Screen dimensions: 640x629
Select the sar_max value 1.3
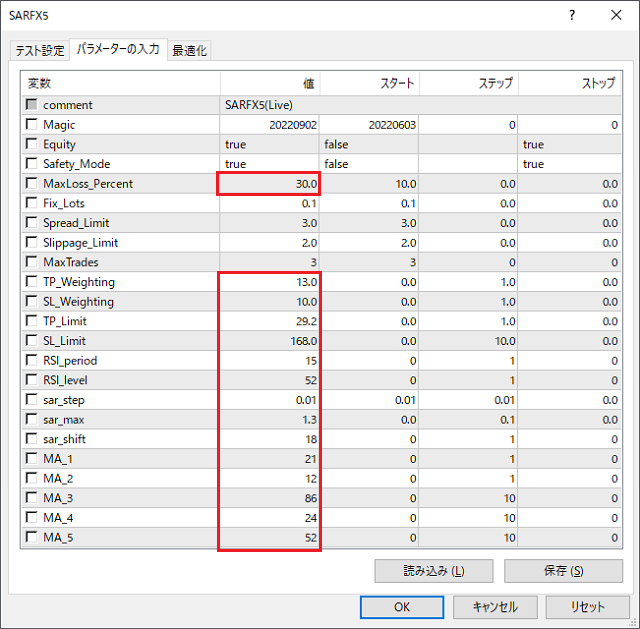coord(309,420)
